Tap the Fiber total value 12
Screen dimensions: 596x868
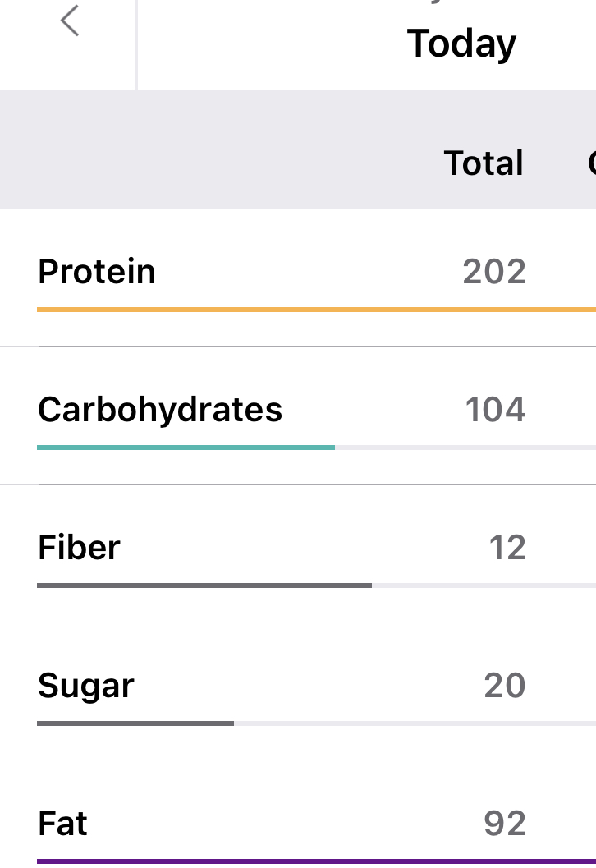click(x=507, y=548)
